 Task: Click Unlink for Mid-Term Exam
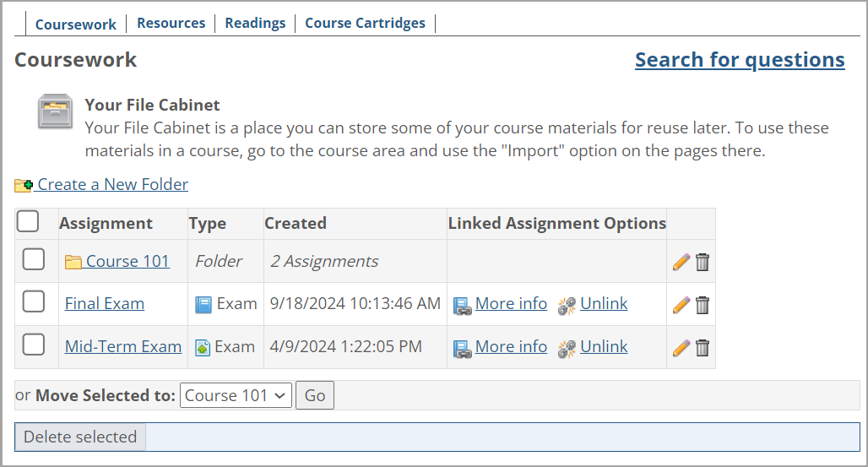tap(604, 347)
